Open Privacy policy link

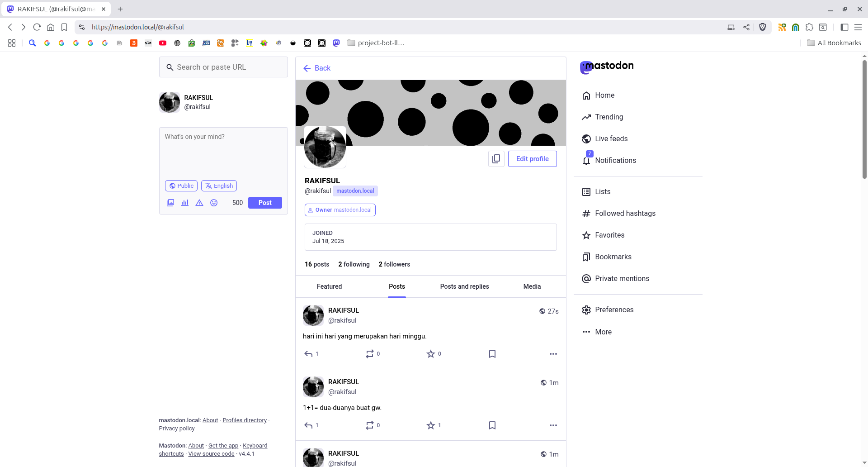(177, 429)
